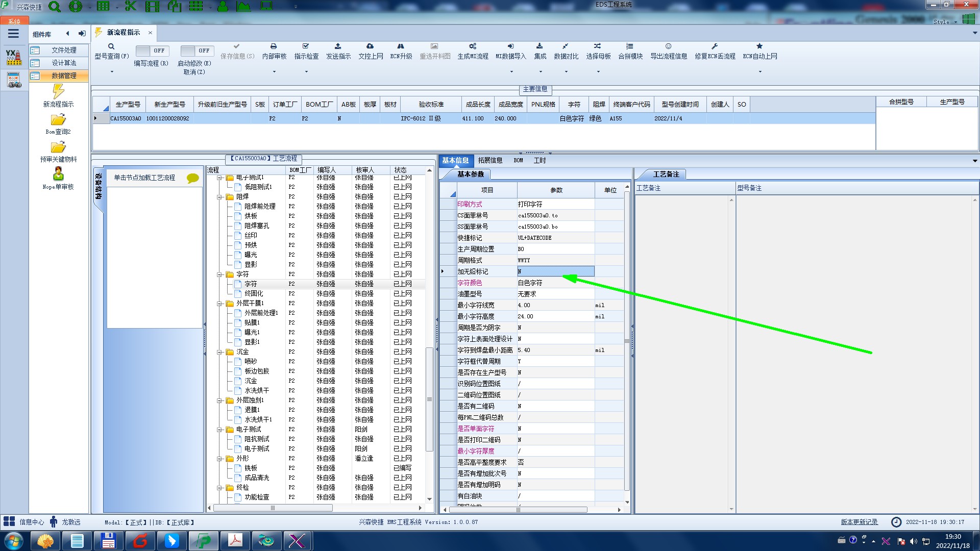The width and height of the screenshot is (980, 551).
Task: Click the ECN升级 toolbar icon
Action: (401, 46)
